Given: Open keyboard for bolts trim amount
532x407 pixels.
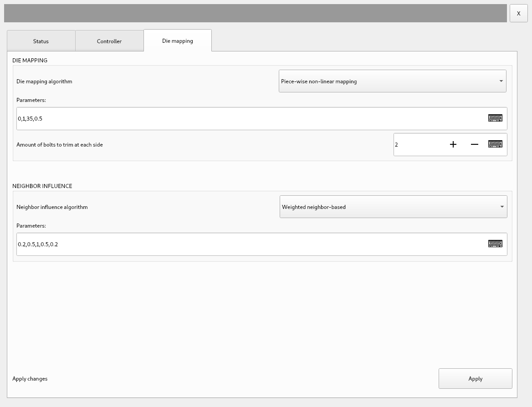Looking at the screenshot, I should coord(495,144).
